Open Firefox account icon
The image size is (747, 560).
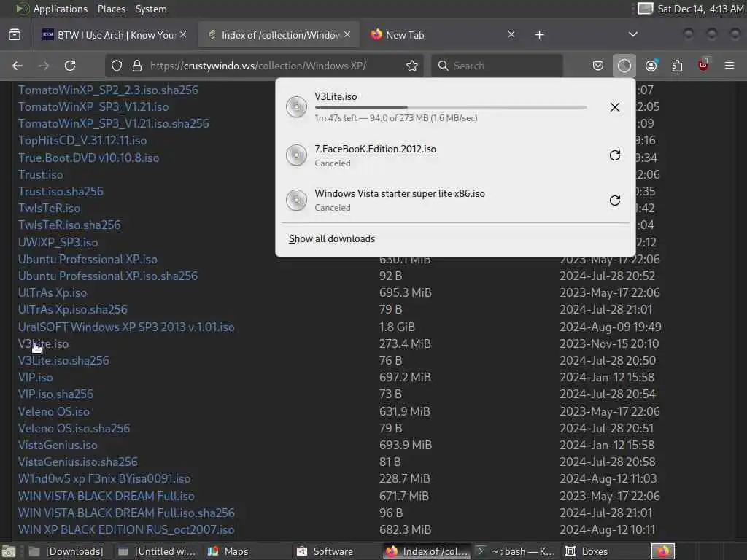(651, 66)
